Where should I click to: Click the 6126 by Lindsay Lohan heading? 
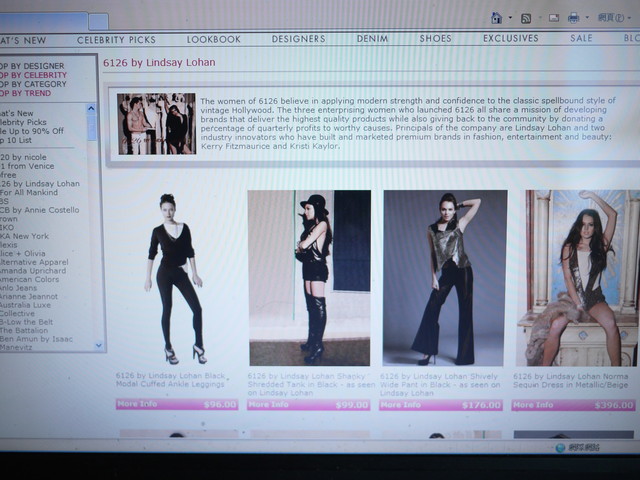pos(159,62)
